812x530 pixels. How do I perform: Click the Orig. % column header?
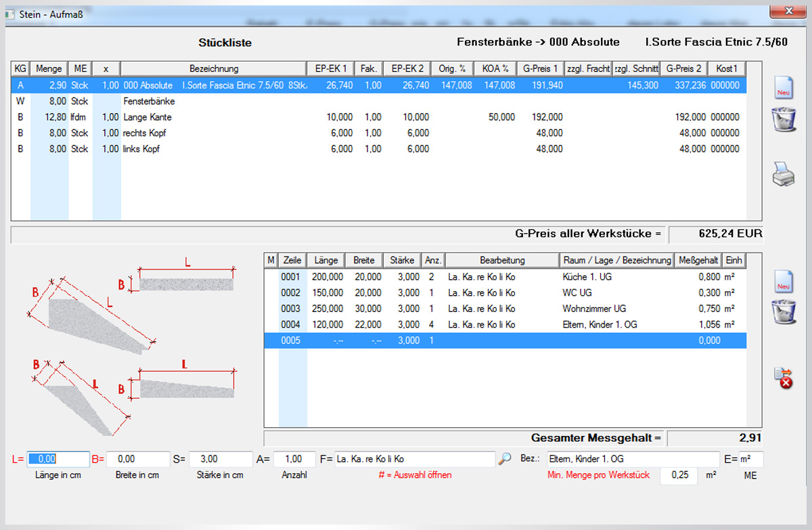(x=452, y=68)
